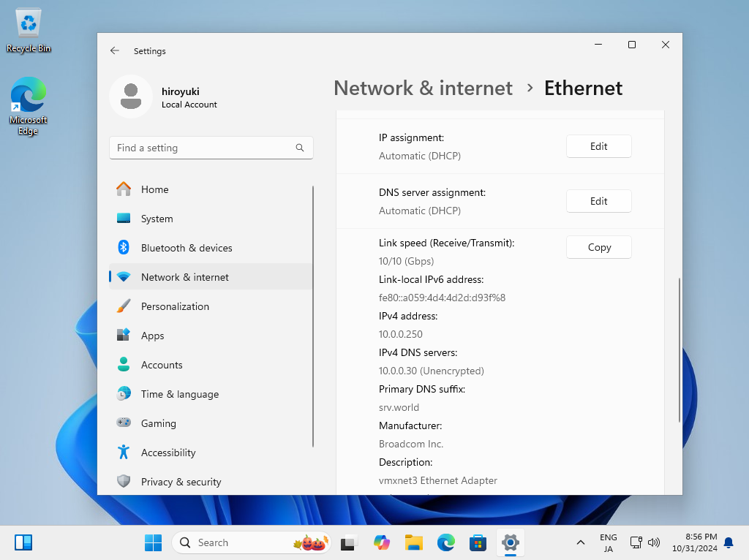Click the Network & internet breadcrumb
This screenshot has height=560, width=749.
click(423, 88)
